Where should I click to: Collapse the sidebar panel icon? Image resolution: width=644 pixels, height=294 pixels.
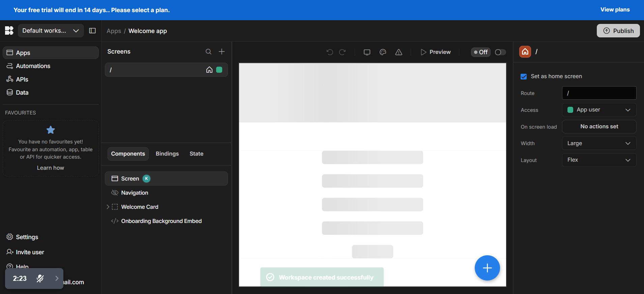pyautogui.click(x=92, y=31)
